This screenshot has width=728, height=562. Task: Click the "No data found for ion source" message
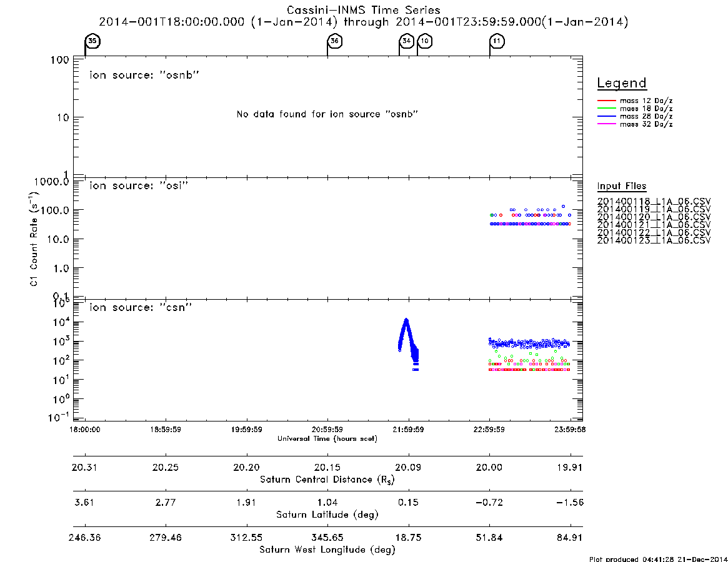click(327, 114)
